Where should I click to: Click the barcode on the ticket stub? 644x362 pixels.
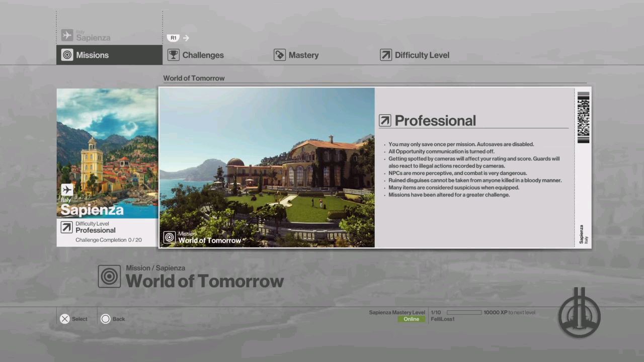click(x=583, y=118)
